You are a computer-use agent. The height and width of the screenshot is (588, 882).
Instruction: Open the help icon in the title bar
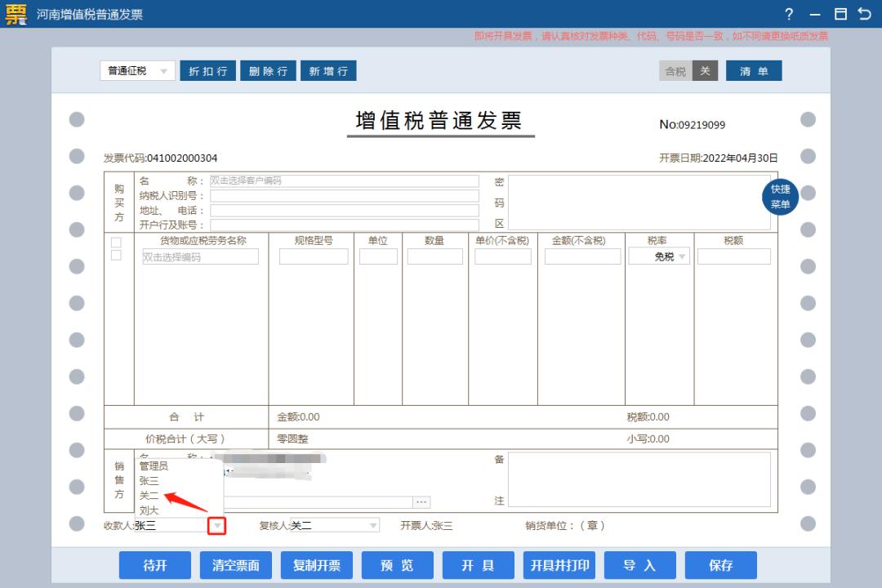(789, 14)
